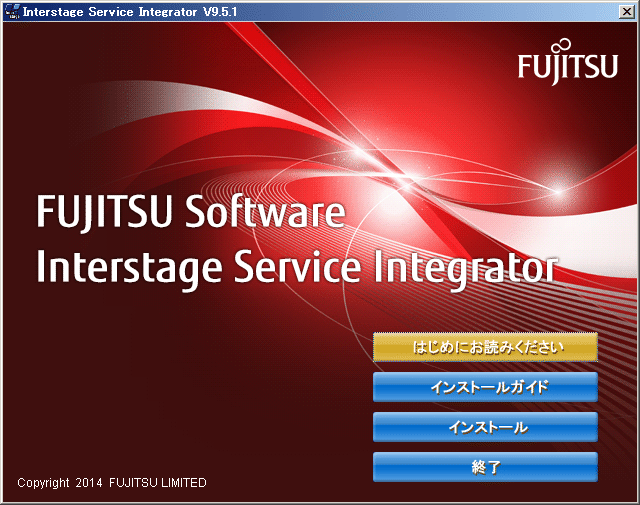640x505 pixels.
Task: Click the installer icon in title bar
Action: coord(12,11)
